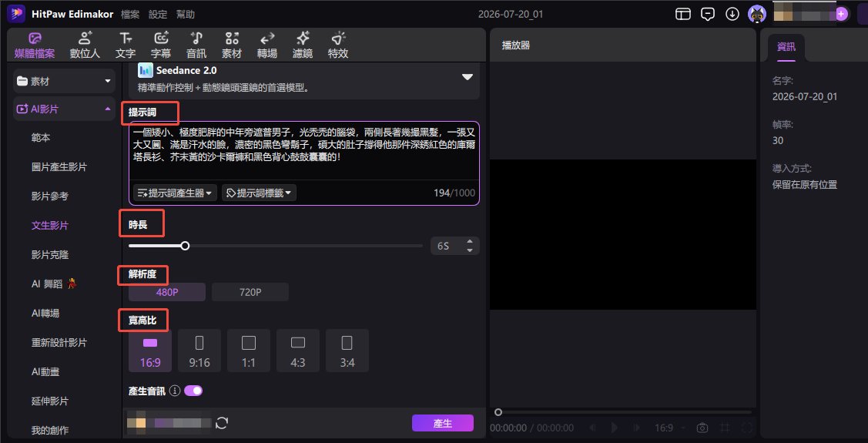Image resolution: width=868 pixels, height=443 pixels.
Task: Click the 時長 duration slider handle
Action: 185,245
